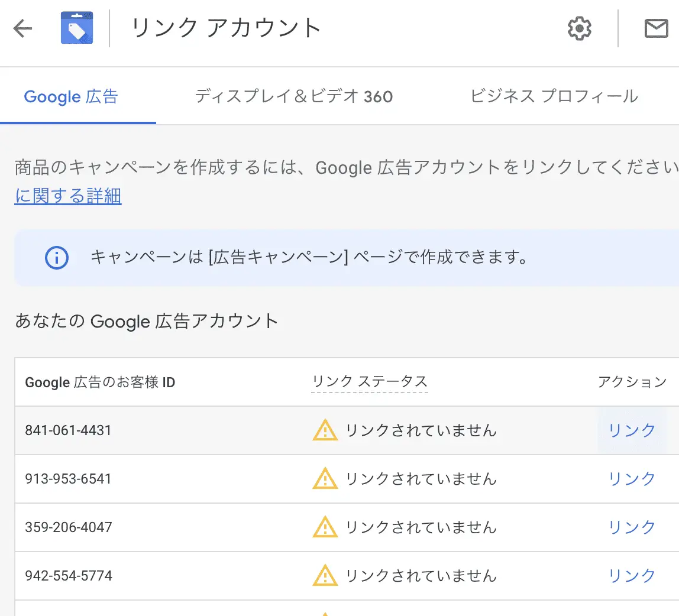Click the リンク アカウント page title

tap(225, 28)
